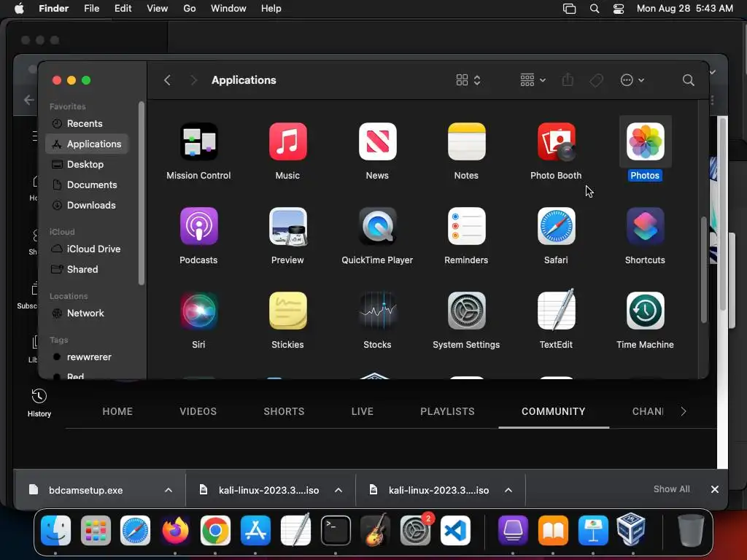The image size is (747, 560).
Task: Open the Time Machine app icon
Action: pyautogui.click(x=645, y=311)
